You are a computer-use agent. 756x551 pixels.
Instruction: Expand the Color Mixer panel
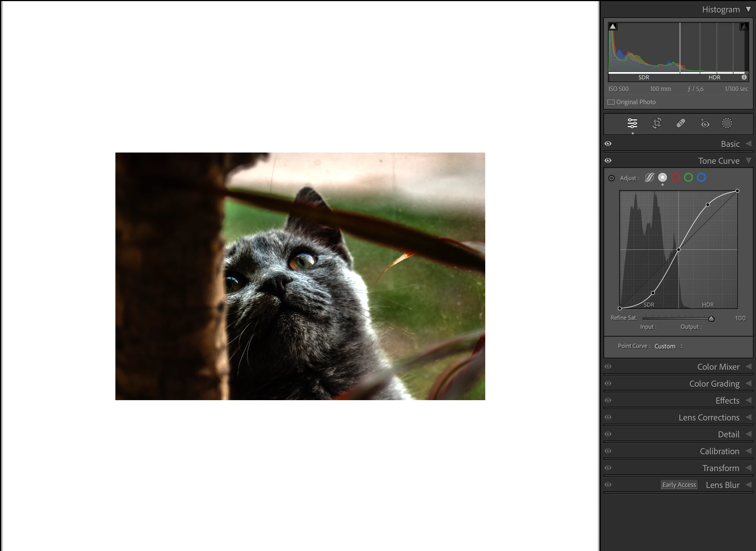(x=718, y=367)
